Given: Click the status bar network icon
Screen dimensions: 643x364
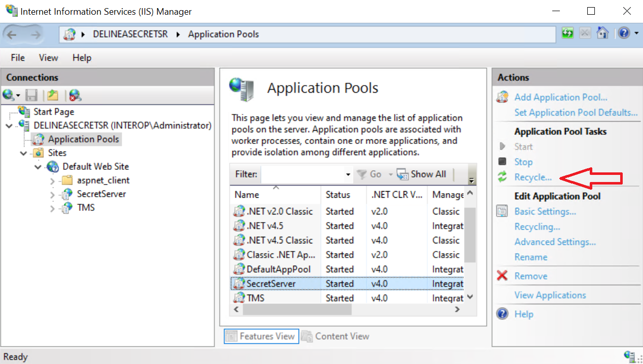Looking at the screenshot, I should pos(630,356).
